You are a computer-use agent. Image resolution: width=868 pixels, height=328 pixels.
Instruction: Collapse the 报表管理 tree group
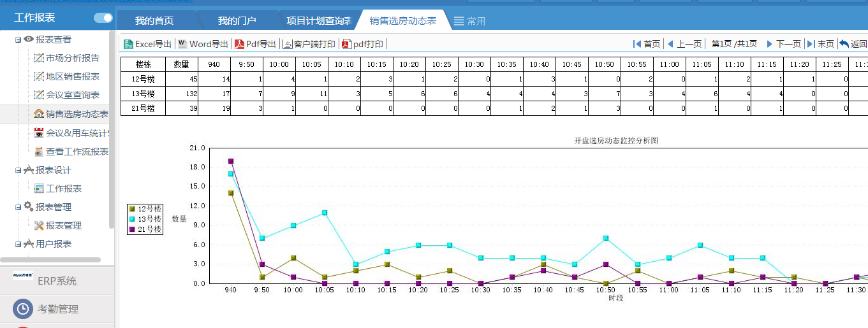tap(18, 207)
